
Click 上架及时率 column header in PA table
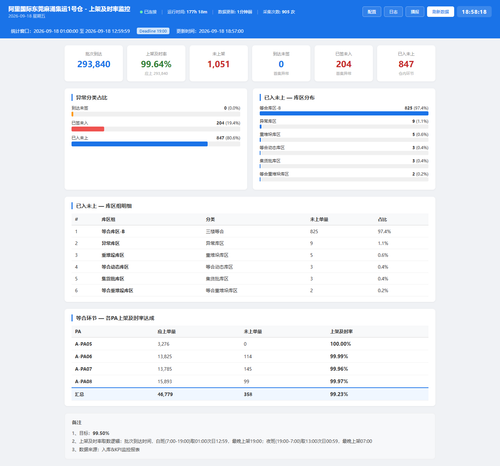click(x=341, y=331)
